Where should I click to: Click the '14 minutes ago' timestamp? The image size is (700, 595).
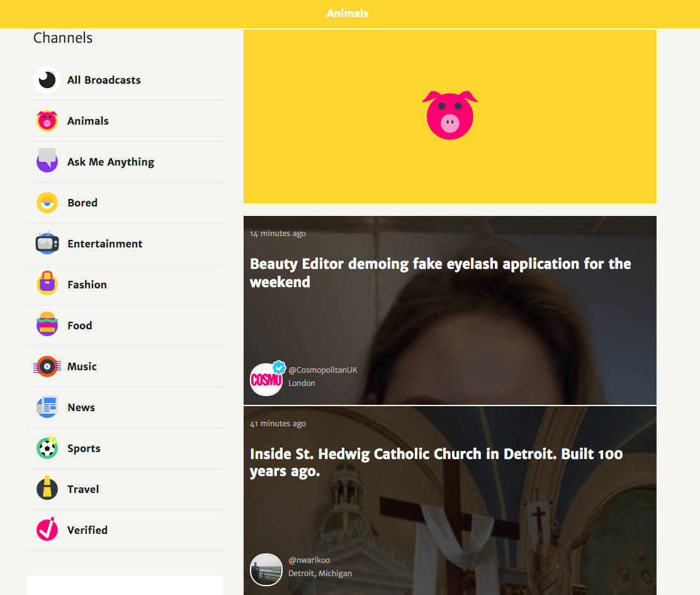click(x=278, y=234)
